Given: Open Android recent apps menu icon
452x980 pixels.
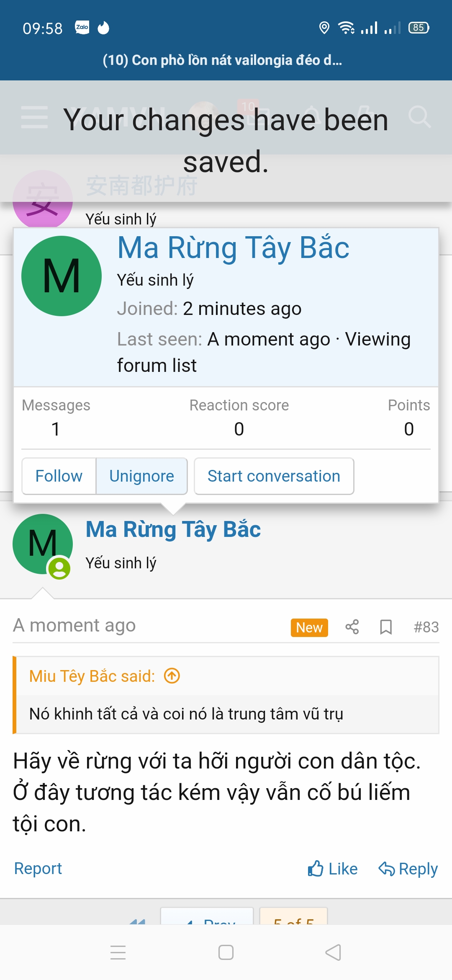Looking at the screenshot, I should tap(118, 952).
